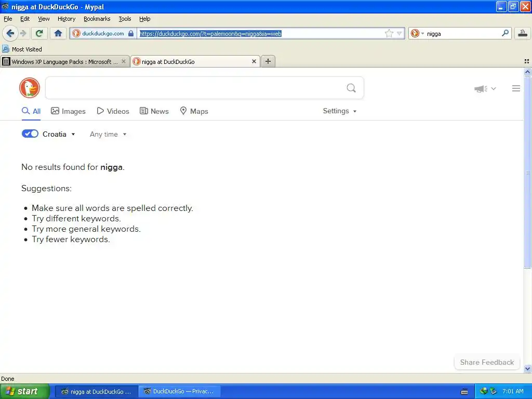
Task: Select the All results tab
Action: [x=31, y=111]
